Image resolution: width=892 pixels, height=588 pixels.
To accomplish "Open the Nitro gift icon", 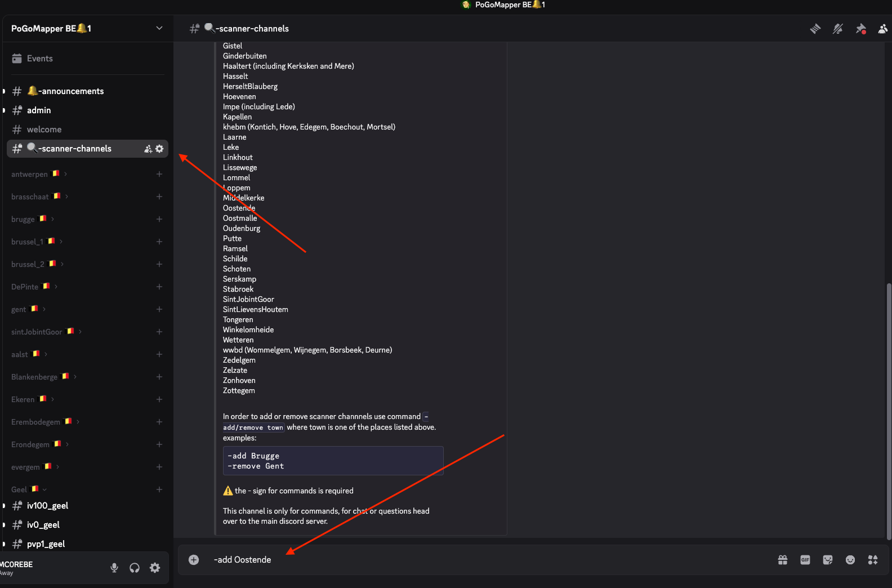I will tap(783, 560).
